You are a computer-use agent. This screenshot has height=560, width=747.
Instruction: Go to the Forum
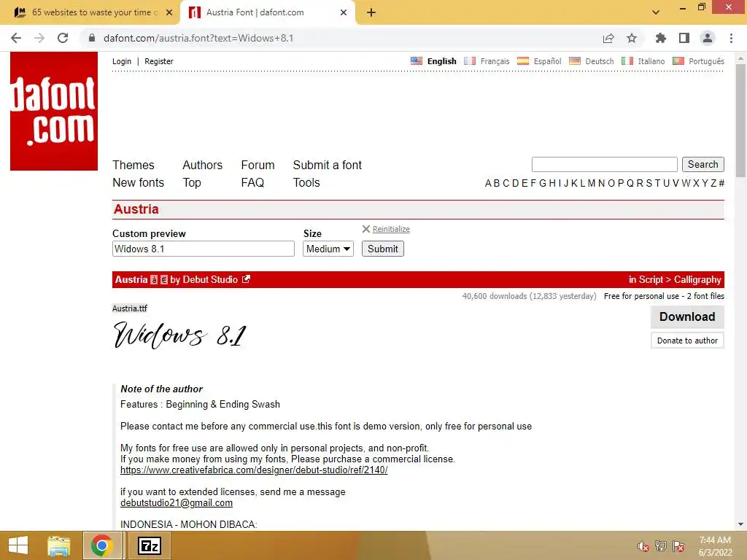click(x=258, y=165)
